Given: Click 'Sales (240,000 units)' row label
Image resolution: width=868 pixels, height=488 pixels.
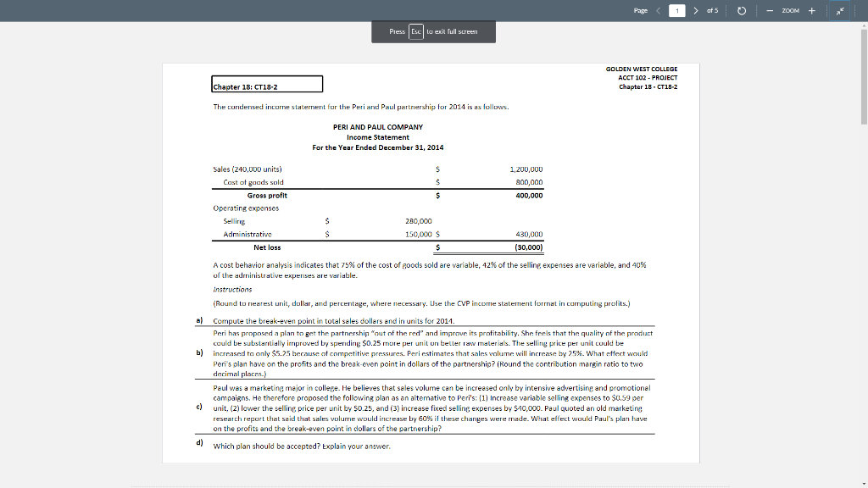Looking at the screenshot, I should (248, 169).
